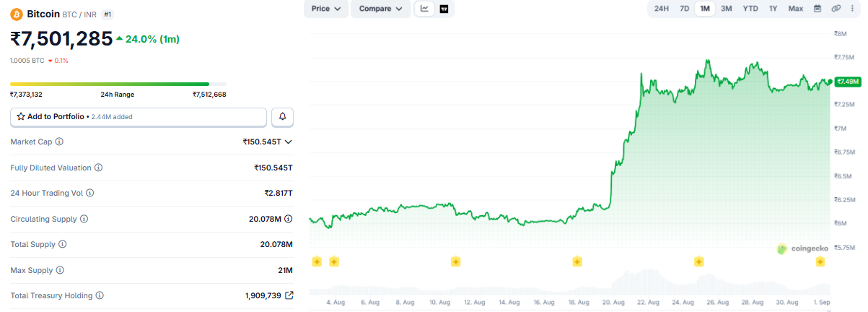Show the Market Cap info tooltip icon
868x312 pixels.
coord(59,142)
